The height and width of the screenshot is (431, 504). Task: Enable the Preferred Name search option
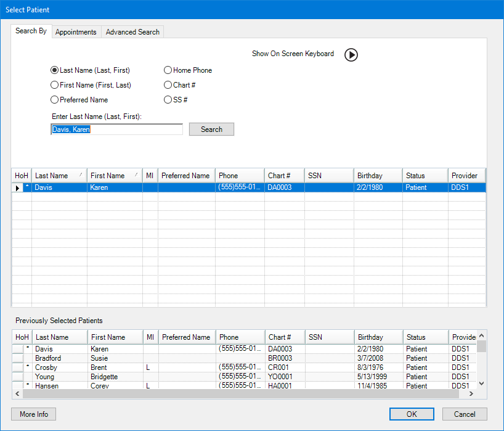(54, 99)
